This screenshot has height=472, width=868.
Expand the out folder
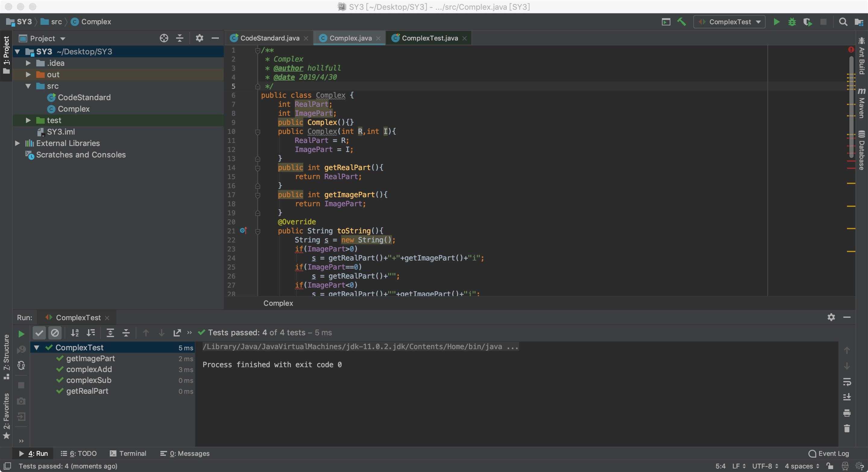tap(28, 74)
